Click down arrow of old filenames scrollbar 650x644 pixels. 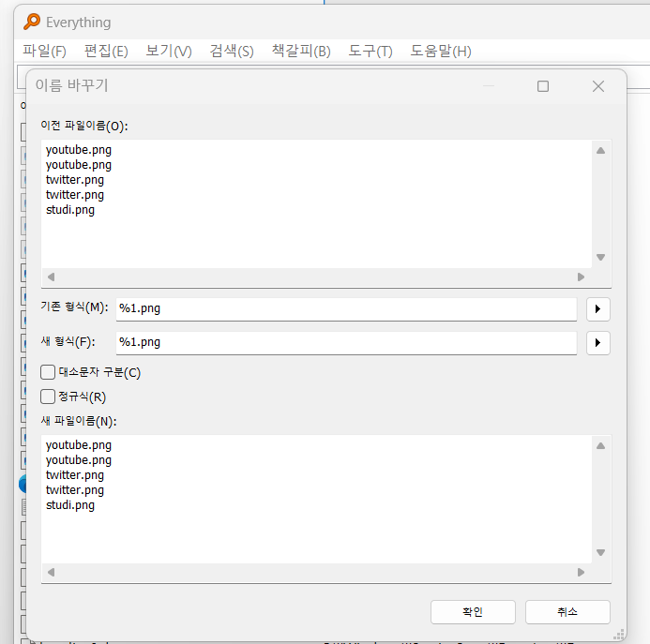[600, 258]
